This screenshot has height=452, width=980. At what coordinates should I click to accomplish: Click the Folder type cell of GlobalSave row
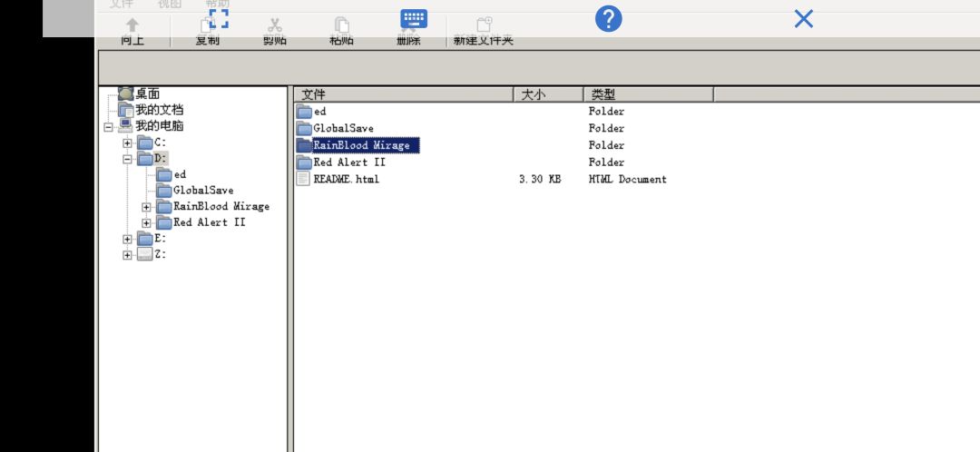coord(606,128)
